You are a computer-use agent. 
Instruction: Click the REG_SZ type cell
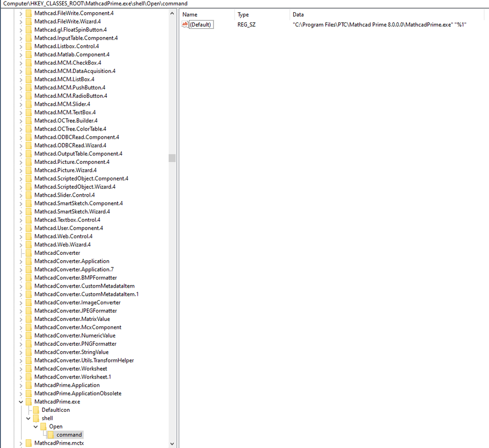[246, 24]
